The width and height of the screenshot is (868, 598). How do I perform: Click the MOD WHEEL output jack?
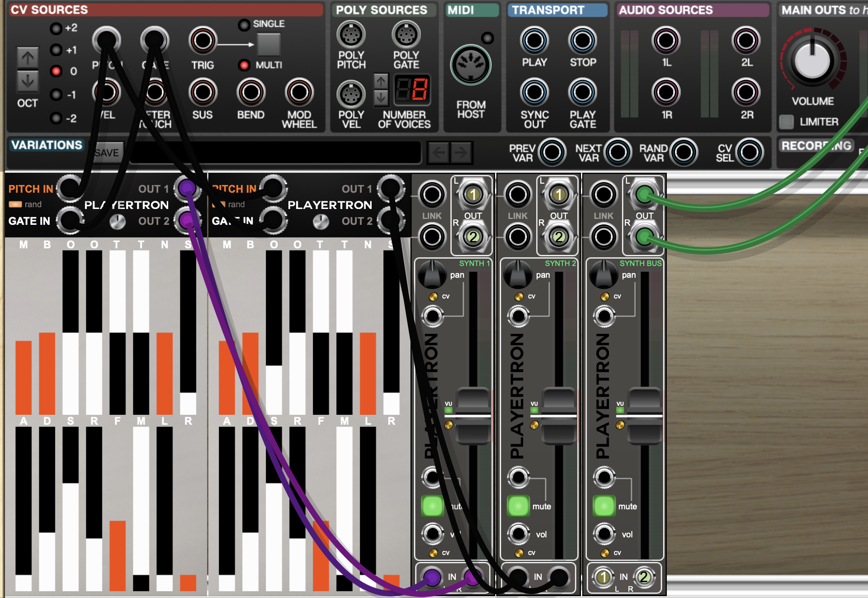point(299,92)
